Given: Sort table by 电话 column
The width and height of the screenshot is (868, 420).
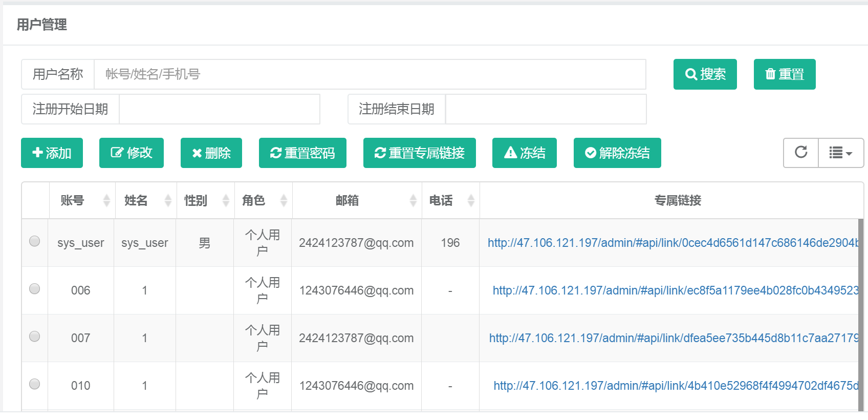Looking at the screenshot, I should [451, 200].
